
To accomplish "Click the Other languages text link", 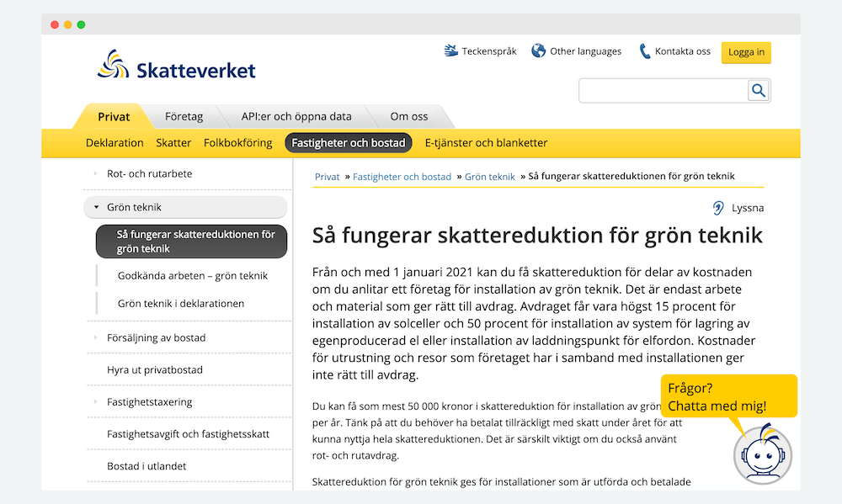I will pyautogui.click(x=585, y=51).
